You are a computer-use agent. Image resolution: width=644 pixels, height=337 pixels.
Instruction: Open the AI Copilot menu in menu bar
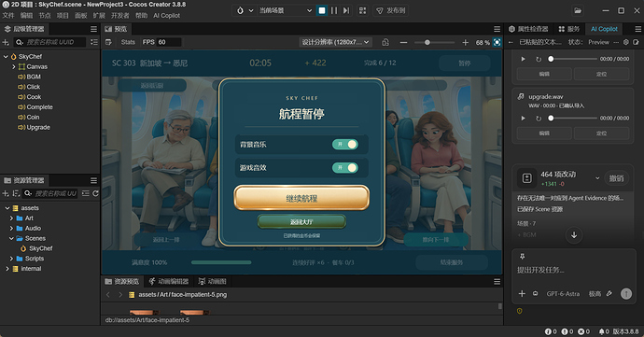(x=166, y=16)
